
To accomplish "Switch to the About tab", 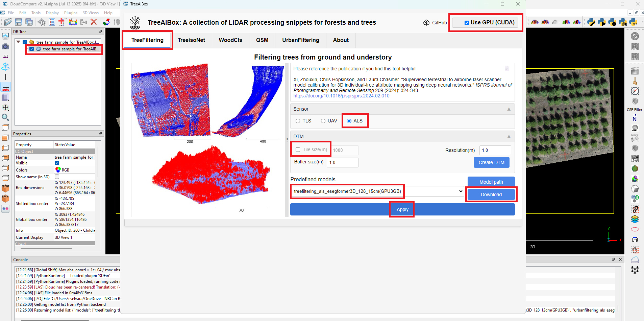I will 341,40.
